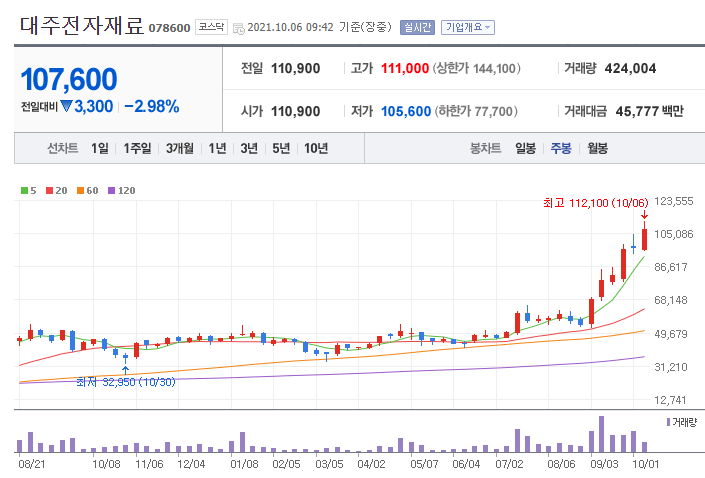Click the 상한가 144,100 text

[477, 68]
